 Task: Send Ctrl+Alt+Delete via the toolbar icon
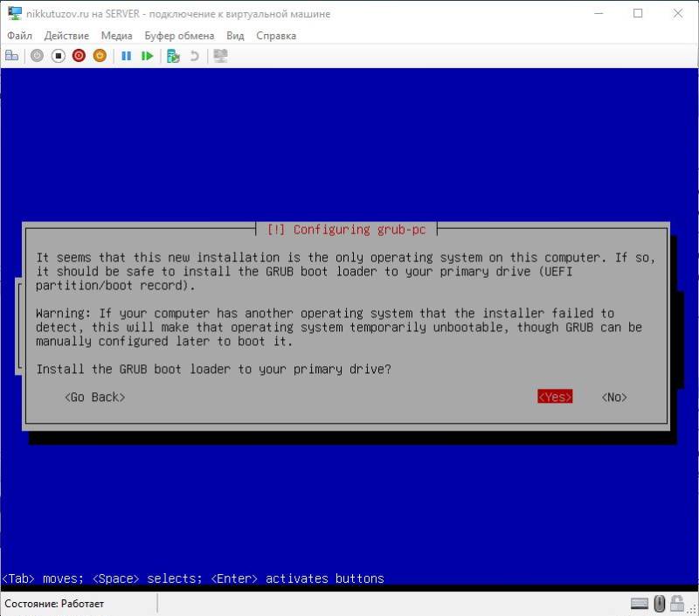[11, 55]
